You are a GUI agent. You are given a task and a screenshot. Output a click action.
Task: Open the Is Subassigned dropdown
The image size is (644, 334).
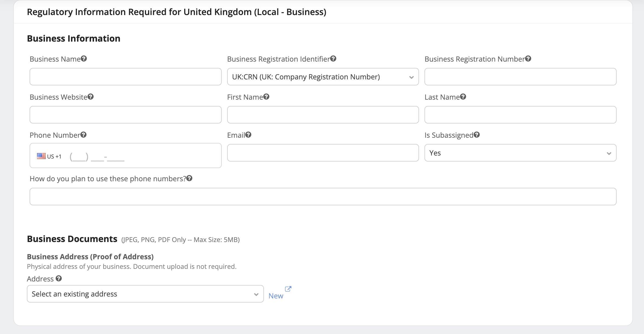[520, 153]
